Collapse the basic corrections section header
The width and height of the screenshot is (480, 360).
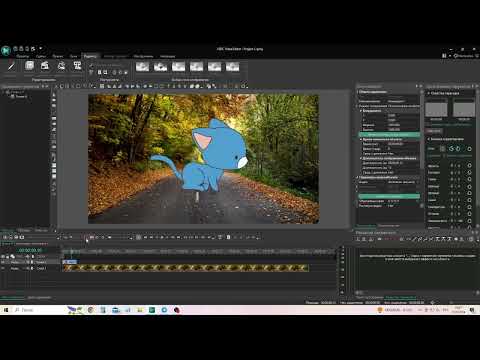pyautogui.click(x=429, y=139)
